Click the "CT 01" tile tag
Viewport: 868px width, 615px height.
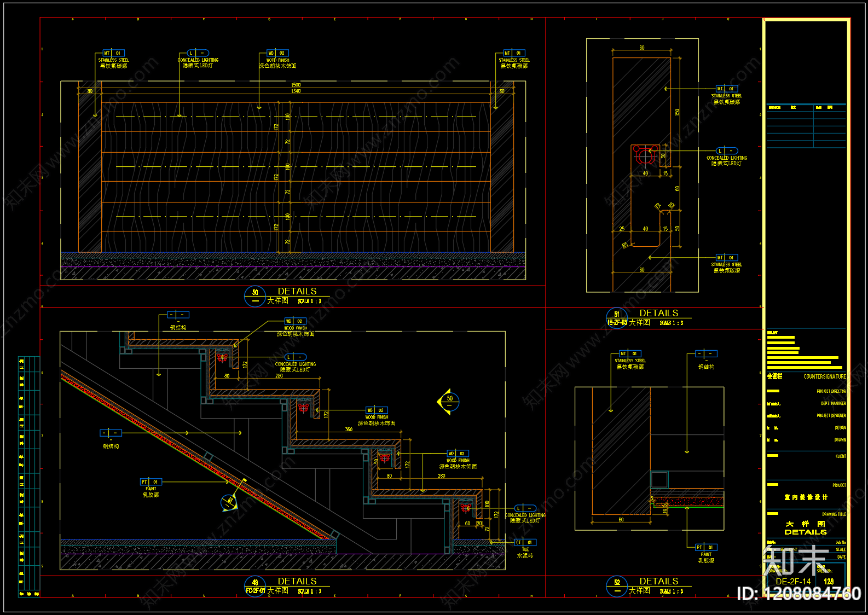point(525,542)
